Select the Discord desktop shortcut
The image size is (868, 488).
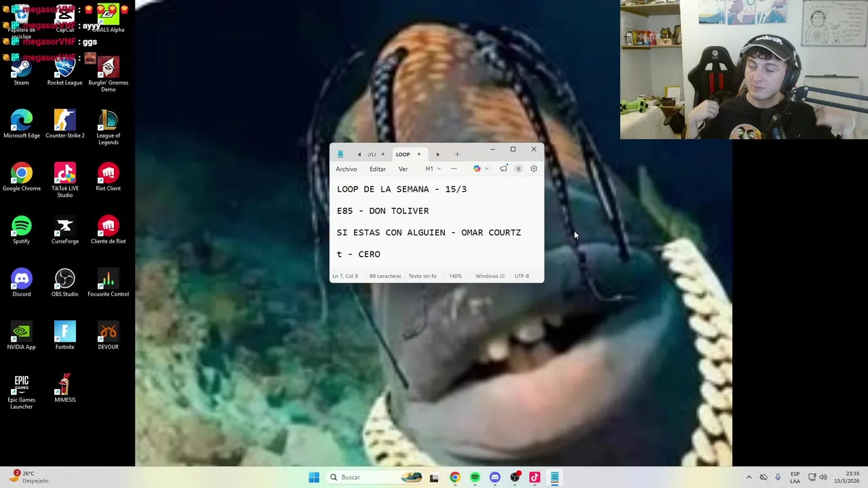click(21, 283)
